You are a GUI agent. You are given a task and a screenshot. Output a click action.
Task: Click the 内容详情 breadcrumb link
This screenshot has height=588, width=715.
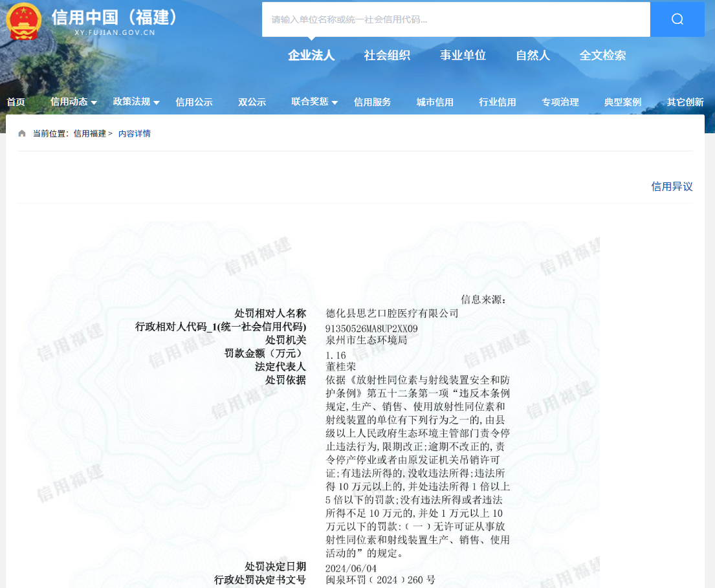click(x=135, y=133)
